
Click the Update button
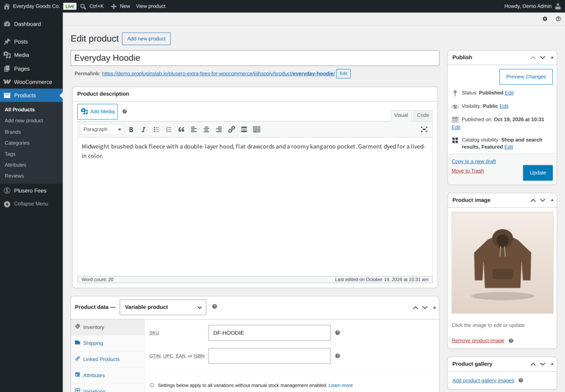pos(537,173)
